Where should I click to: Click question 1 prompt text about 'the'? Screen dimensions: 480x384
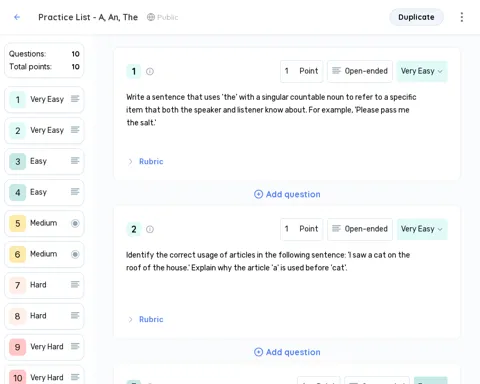pos(271,110)
